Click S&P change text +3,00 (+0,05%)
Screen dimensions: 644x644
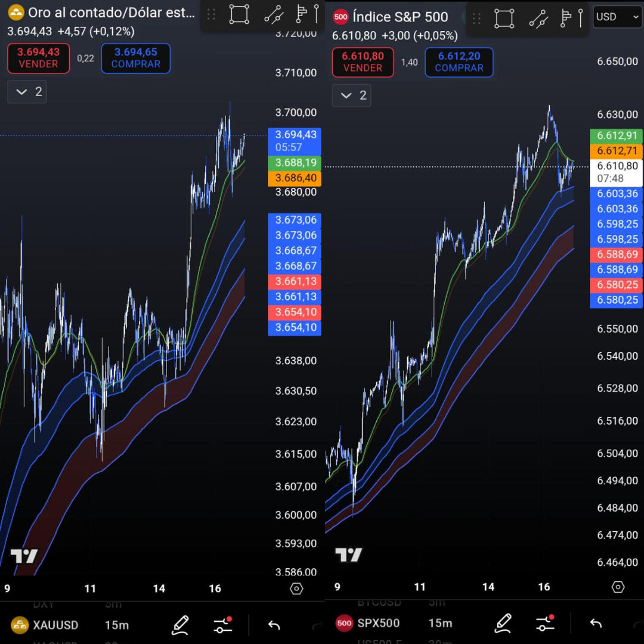(419, 36)
